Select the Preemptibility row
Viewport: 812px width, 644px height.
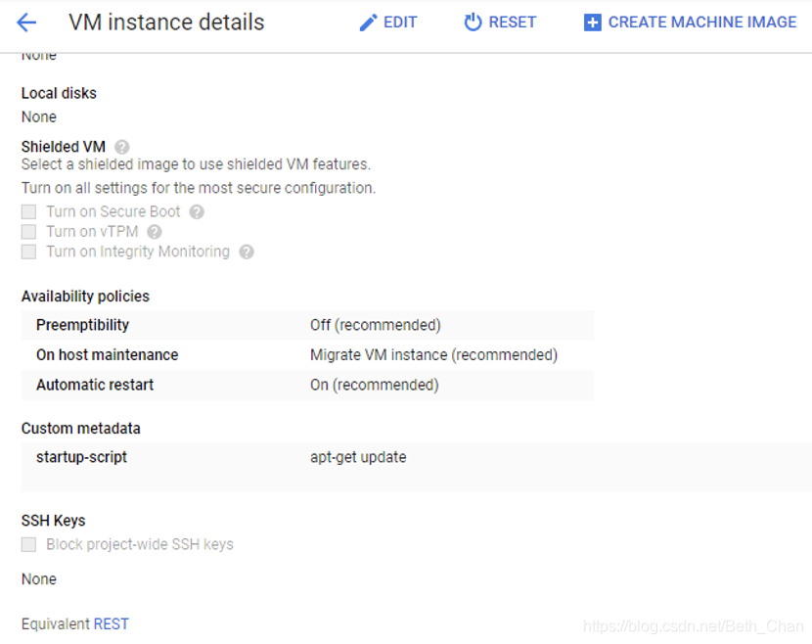tap(307, 325)
